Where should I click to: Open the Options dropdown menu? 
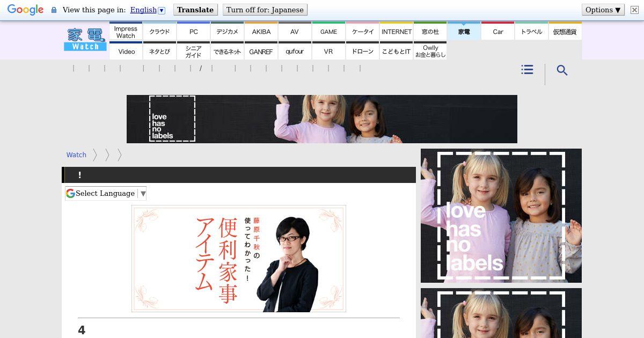(603, 10)
